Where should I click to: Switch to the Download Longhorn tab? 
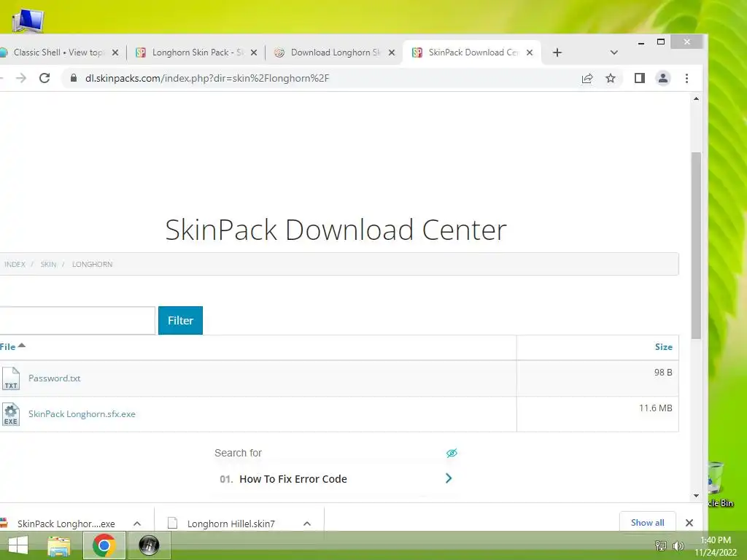point(333,52)
